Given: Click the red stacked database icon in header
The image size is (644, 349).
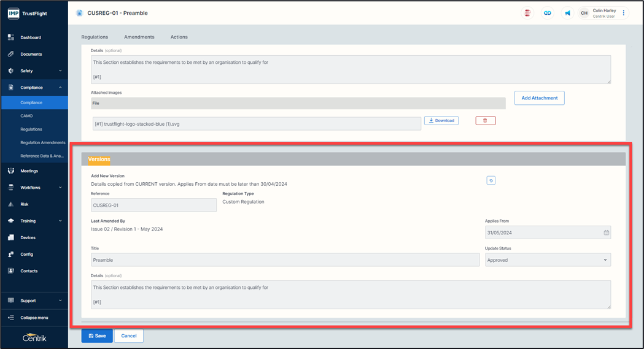Looking at the screenshot, I should (x=527, y=13).
